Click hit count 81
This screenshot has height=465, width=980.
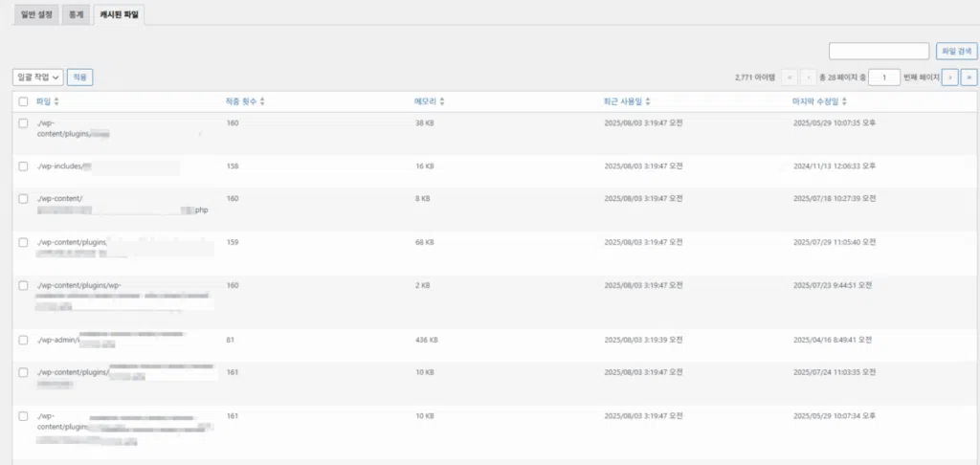click(x=231, y=340)
